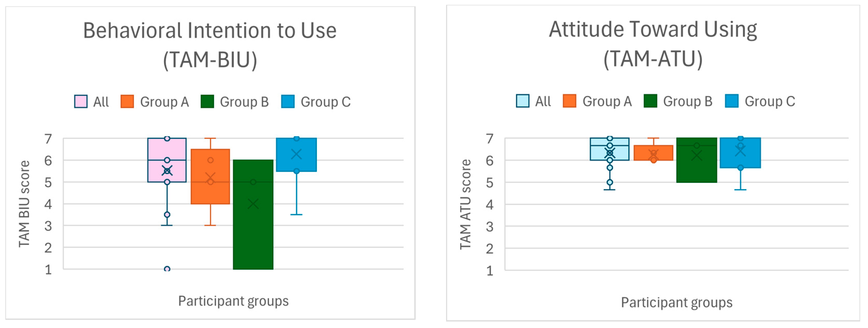Click the Group C legend label in BIU chart
Image resolution: width=868 pixels, height=328 pixels.
(325, 102)
